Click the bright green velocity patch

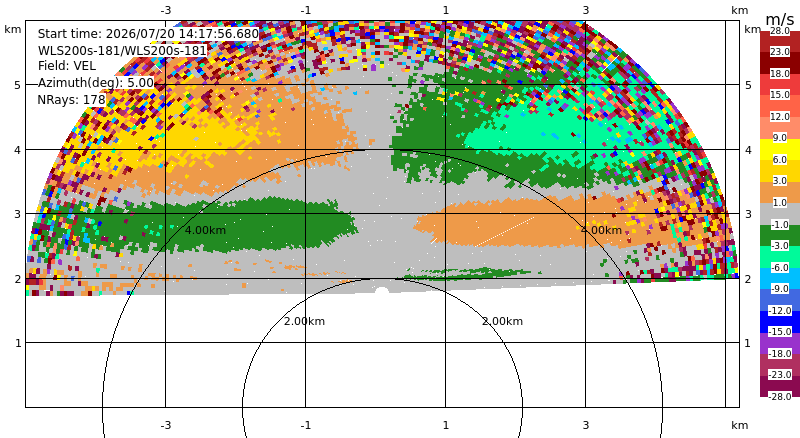click(x=526, y=134)
